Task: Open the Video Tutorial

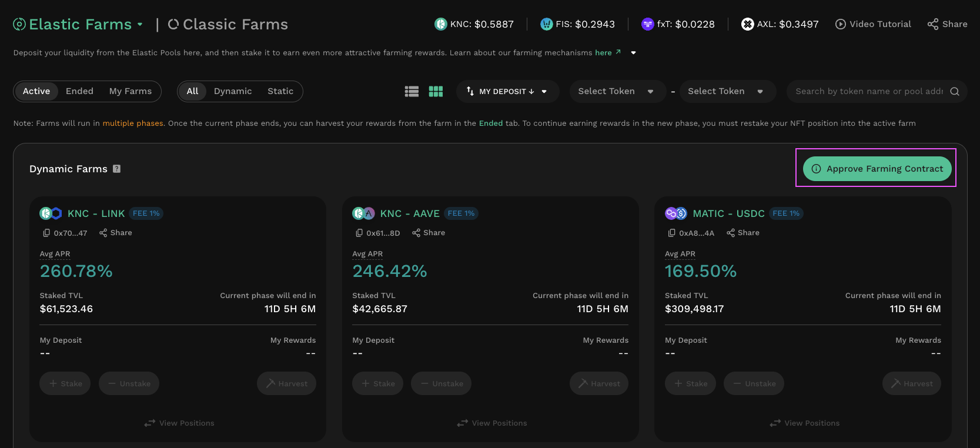Action: (873, 24)
